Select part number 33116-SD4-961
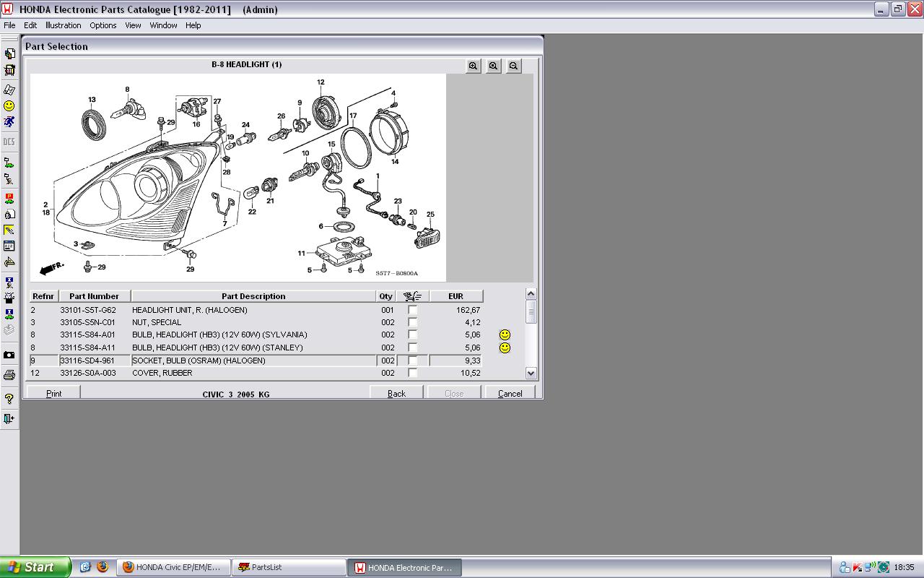Screen dimensions: 924x578 pyautogui.click(x=88, y=361)
